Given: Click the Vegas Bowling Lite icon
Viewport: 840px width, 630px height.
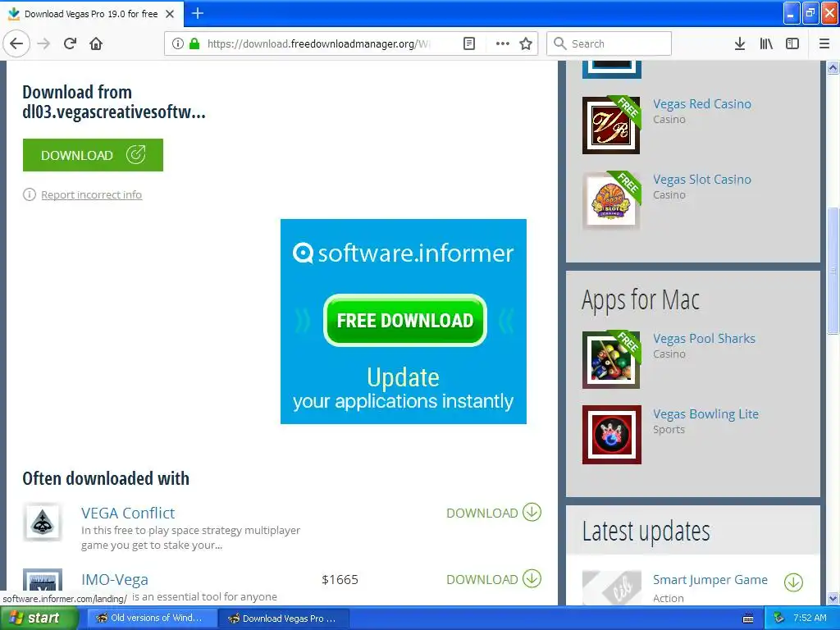Looking at the screenshot, I should [611, 435].
